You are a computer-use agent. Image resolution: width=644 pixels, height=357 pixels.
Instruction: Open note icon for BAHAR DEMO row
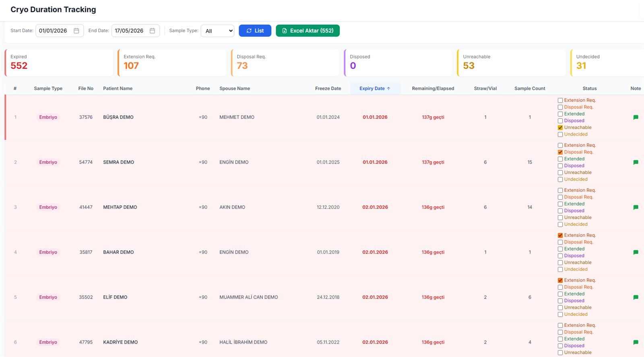[x=636, y=252]
